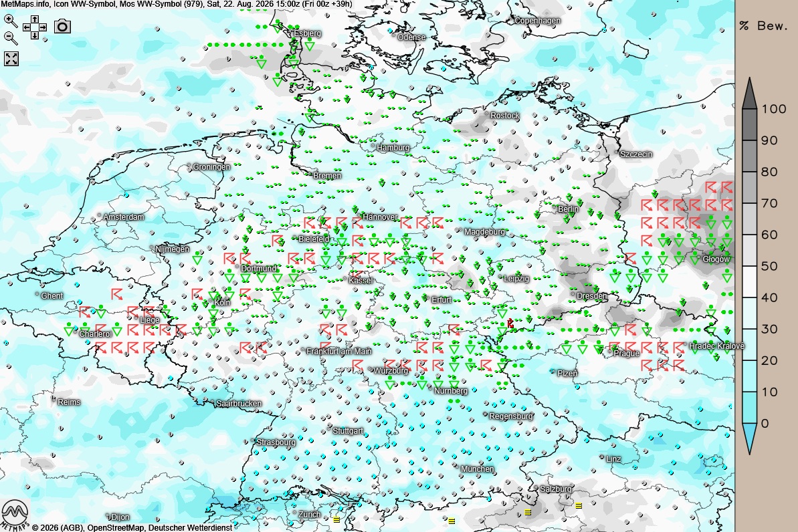Click the Bremen city label

pos(327,176)
